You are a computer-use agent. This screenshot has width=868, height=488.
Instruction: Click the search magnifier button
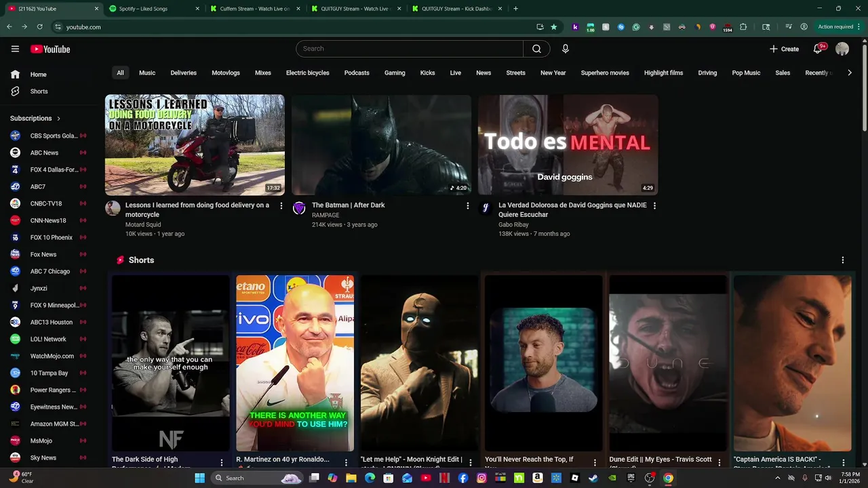click(536, 49)
